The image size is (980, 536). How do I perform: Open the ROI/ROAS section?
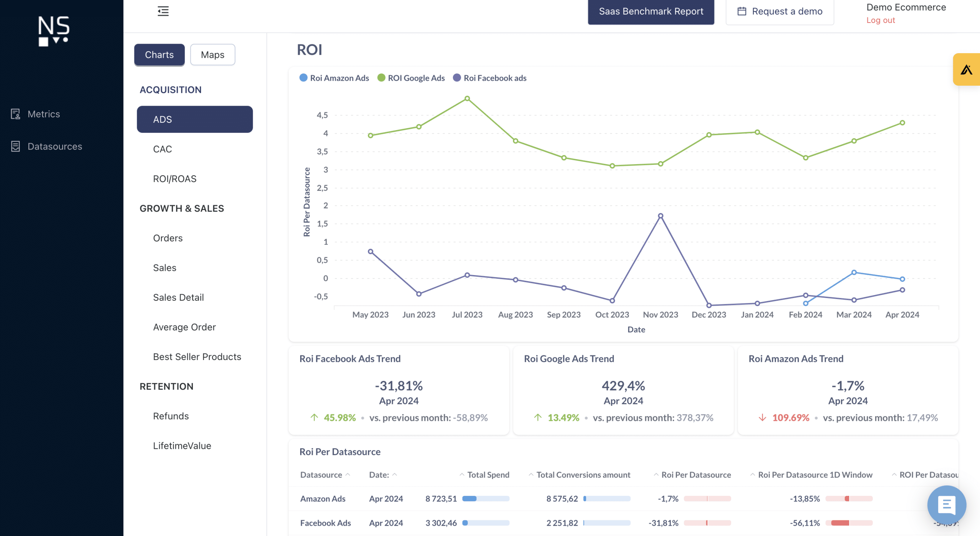tap(175, 178)
